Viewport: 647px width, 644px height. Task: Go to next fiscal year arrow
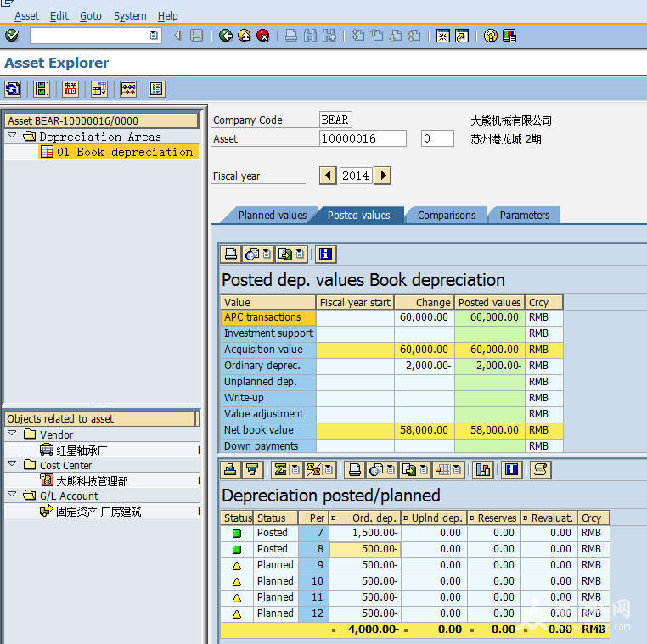[x=382, y=176]
